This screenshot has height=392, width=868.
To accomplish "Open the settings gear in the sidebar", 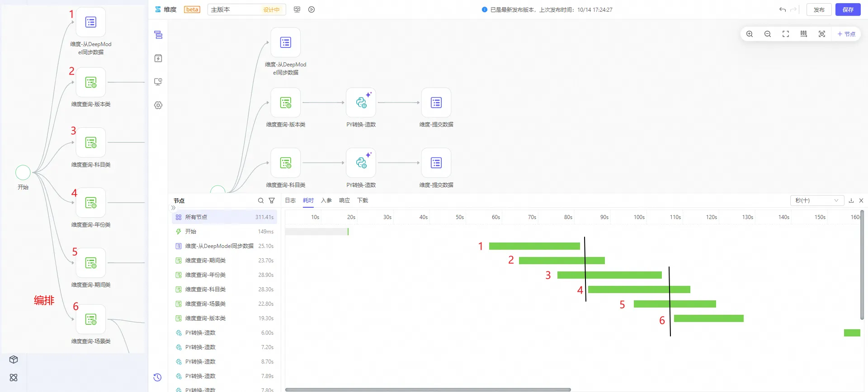I will [x=158, y=105].
